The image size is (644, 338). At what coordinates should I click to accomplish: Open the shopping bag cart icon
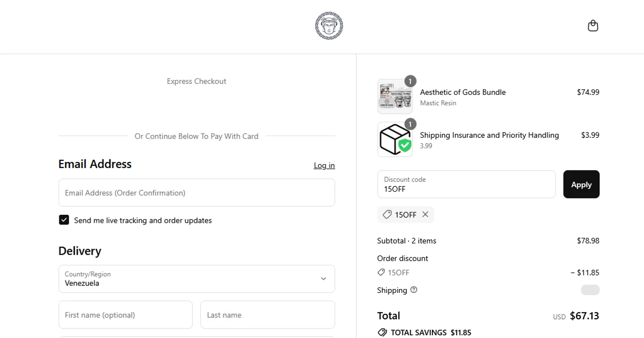click(593, 26)
